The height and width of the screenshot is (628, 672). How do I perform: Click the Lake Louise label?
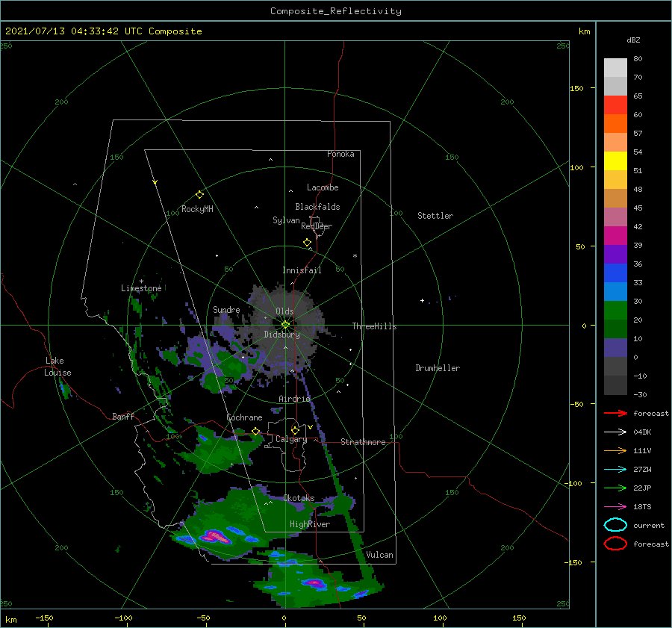[x=57, y=367]
